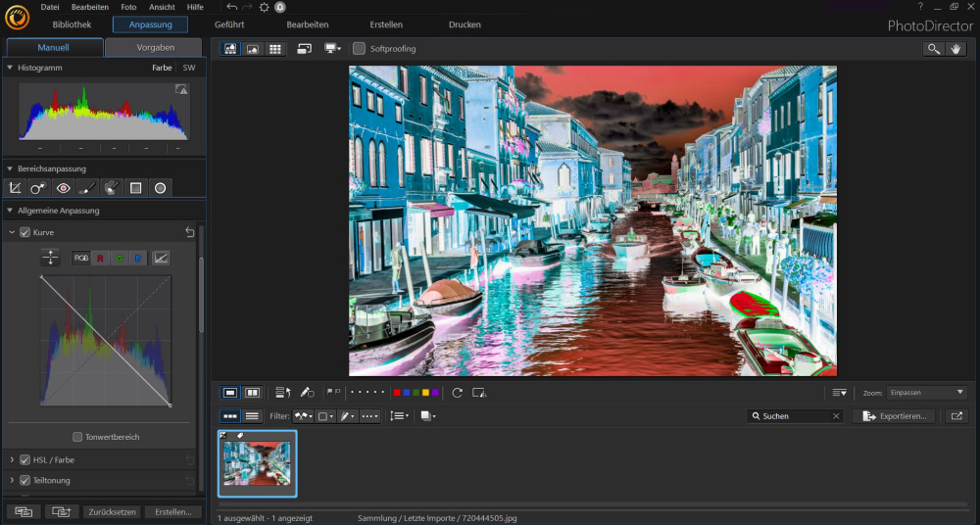980x525 pixels.
Task: Open the flag filter dropdown
Action: [303, 416]
